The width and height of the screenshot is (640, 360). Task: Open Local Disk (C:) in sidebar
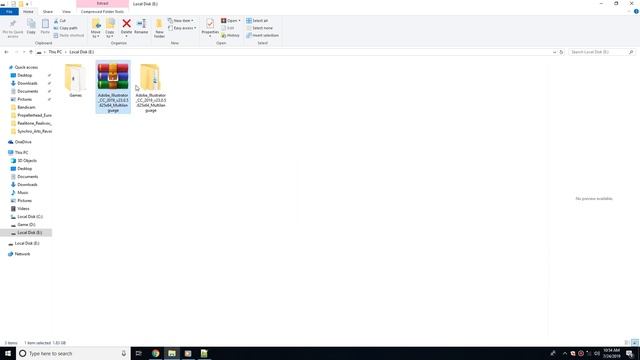point(30,217)
